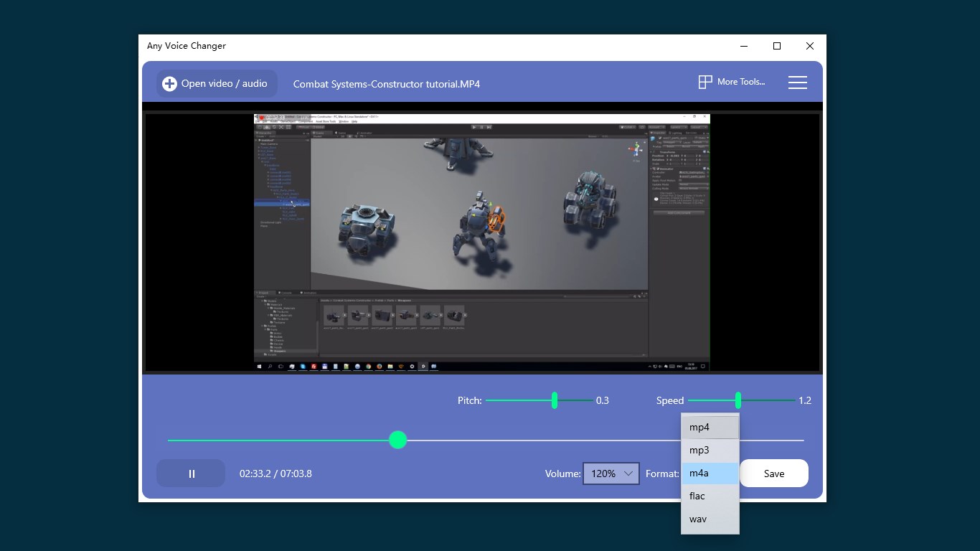Image resolution: width=980 pixels, height=551 pixels.
Task: Click the playback progress slider knob
Action: tap(398, 440)
